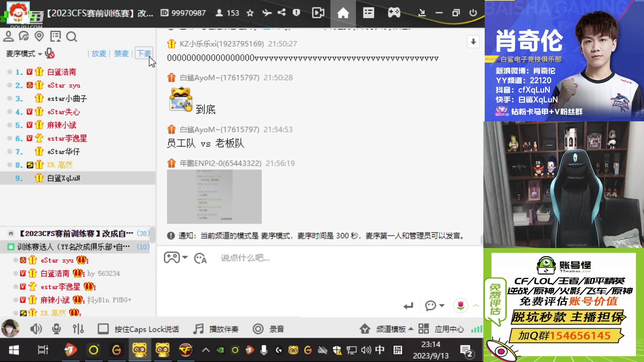Click eStar xyu in channel member list
This screenshot has height=362, width=644.
[57, 260]
